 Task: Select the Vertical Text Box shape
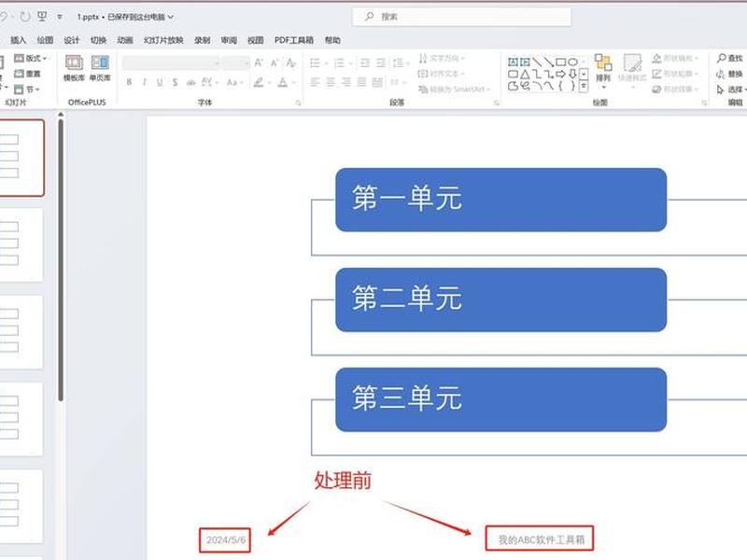coord(525,63)
